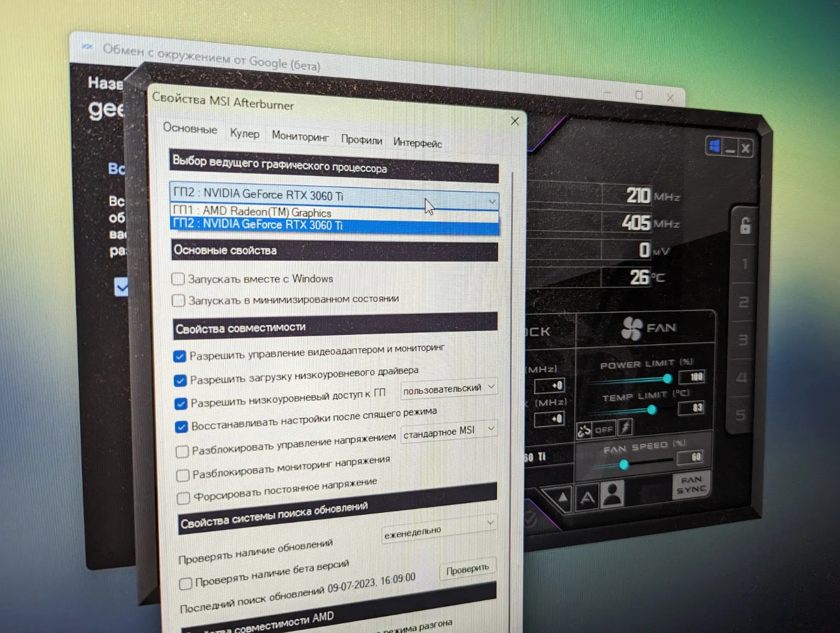Go to the Интерфейс tab

417,143
